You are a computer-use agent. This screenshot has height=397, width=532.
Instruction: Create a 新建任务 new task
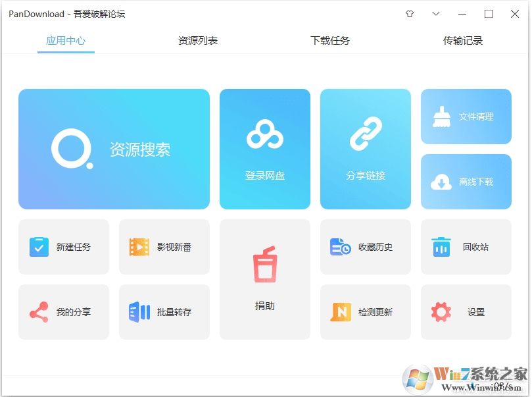tap(63, 246)
